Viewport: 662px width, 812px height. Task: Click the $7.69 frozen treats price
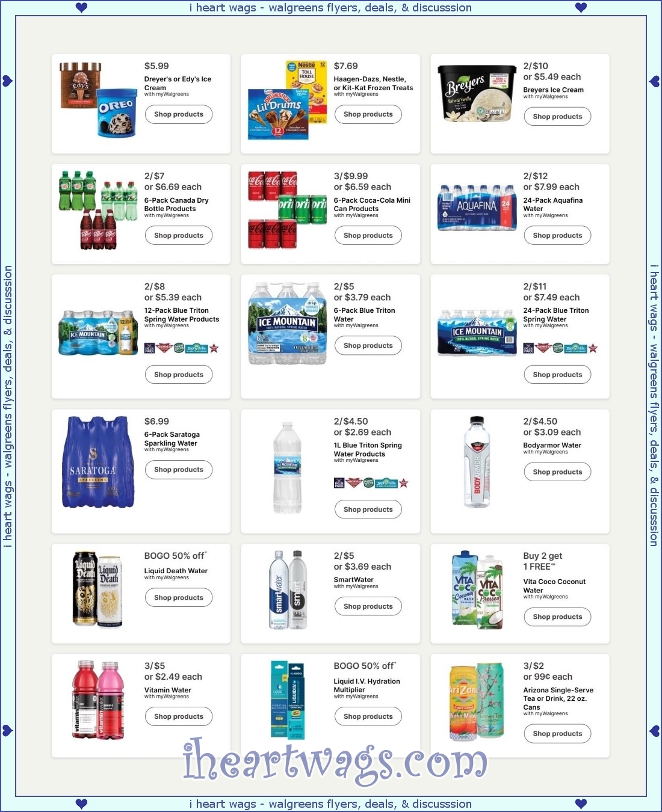click(x=346, y=66)
